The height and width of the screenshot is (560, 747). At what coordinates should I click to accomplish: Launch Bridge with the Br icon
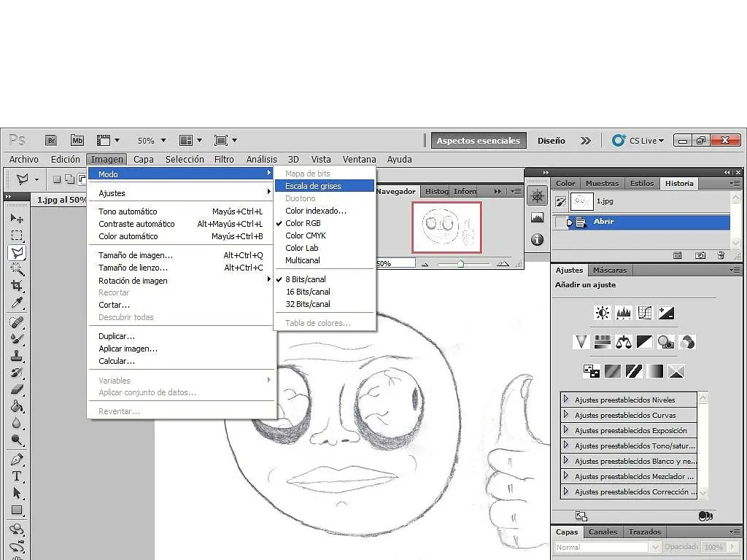coord(51,141)
